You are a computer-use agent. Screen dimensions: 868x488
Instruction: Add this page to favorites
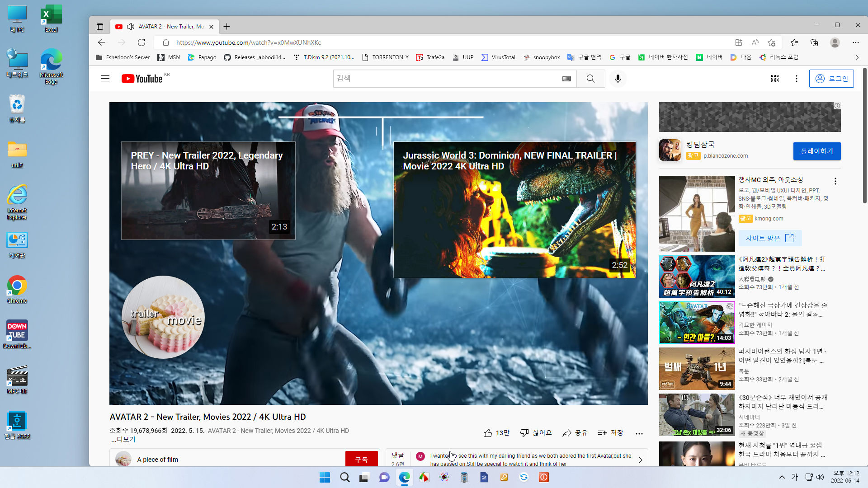[x=772, y=42]
